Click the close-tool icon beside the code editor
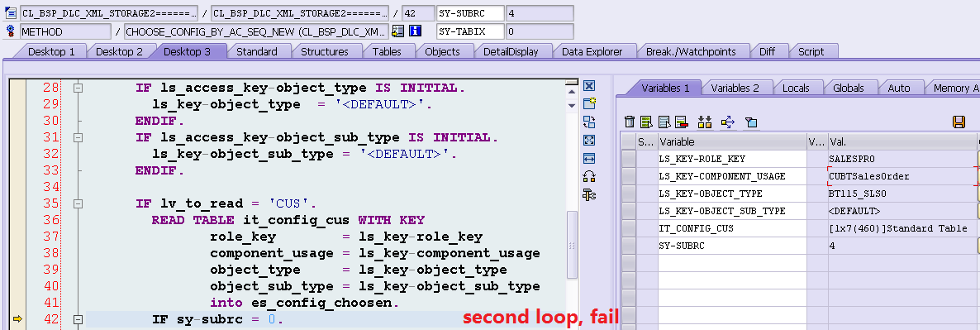The width and height of the screenshot is (980, 330). (589, 86)
